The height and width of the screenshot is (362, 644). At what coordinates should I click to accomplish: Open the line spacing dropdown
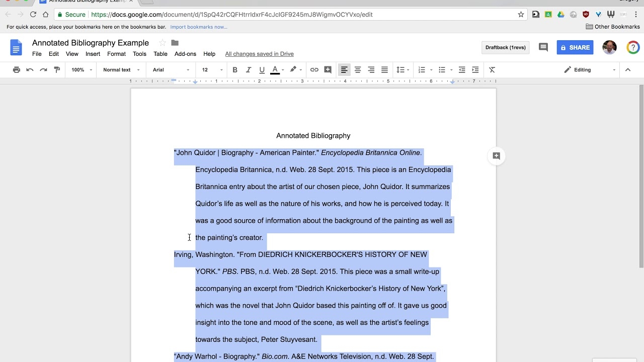click(x=403, y=69)
